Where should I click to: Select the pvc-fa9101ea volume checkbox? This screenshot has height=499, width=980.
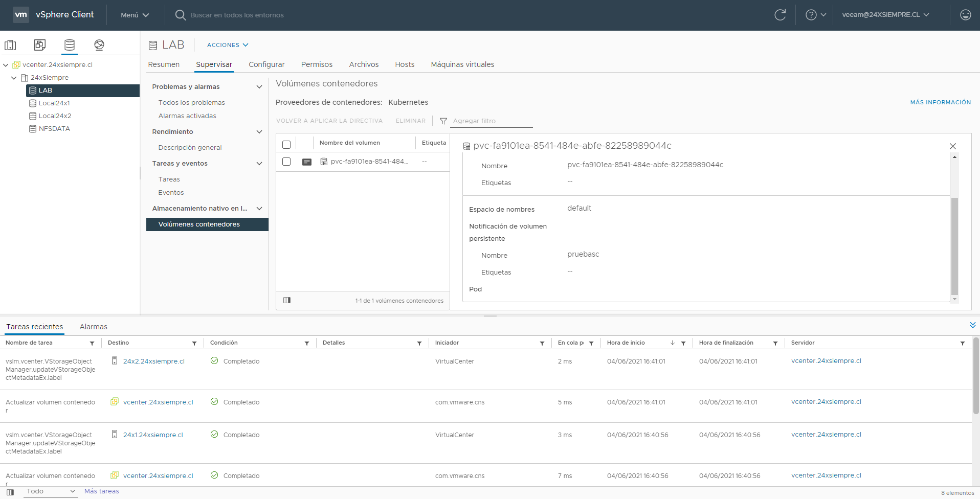[x=286, y=162]
